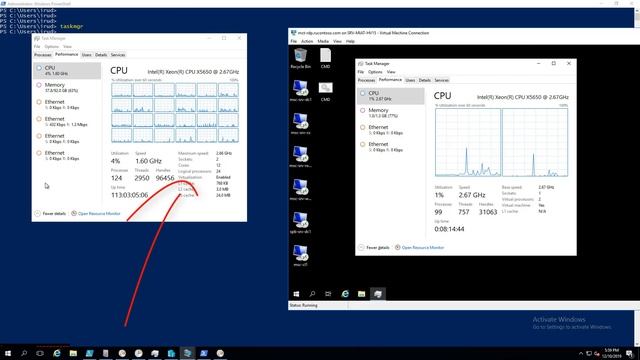Viewport: 640px width, 360px height.
Task: Click Fewer details in host Task Manager
Action: click(50, 213)
